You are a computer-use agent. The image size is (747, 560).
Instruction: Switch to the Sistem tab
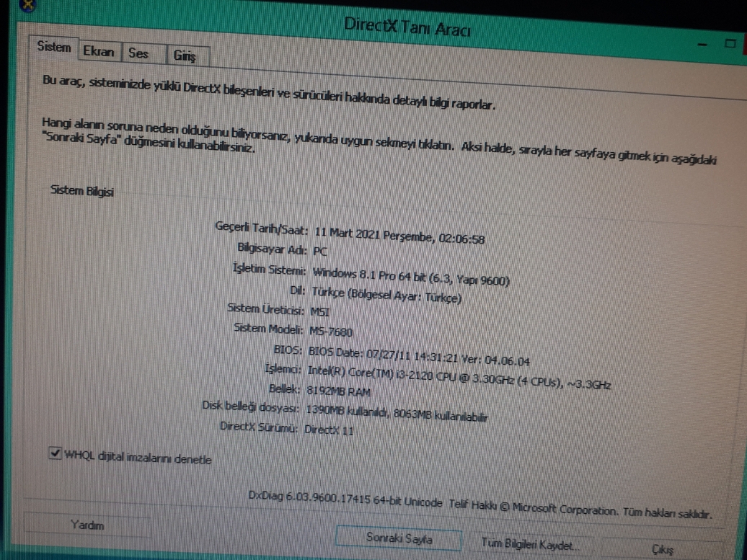pyautogui.click(x=54, y=47)
